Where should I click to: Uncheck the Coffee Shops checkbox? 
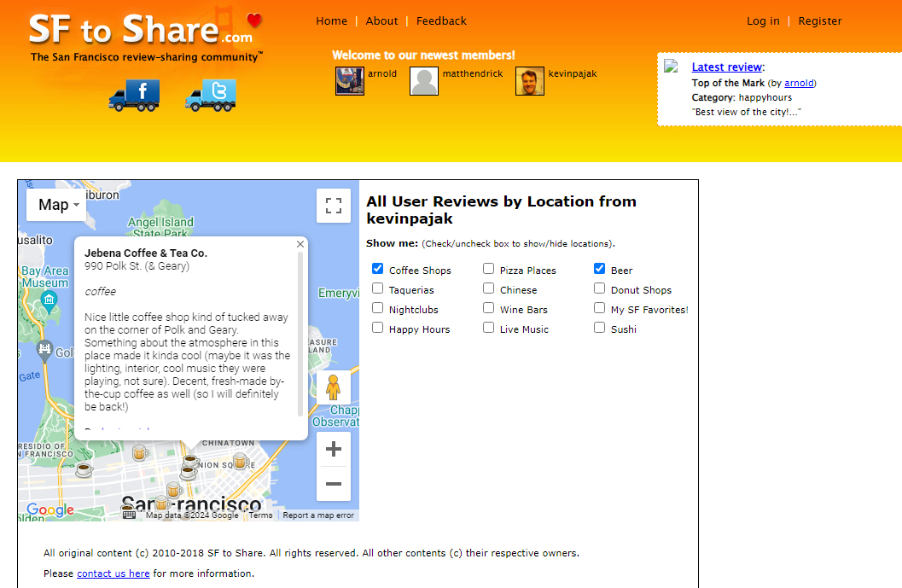click(x=378, y=269)
